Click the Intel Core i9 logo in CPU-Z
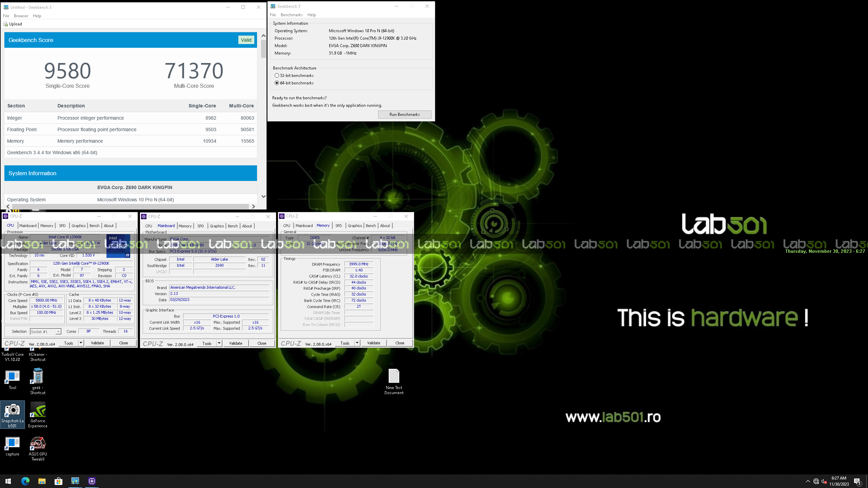 click(118, 246)
